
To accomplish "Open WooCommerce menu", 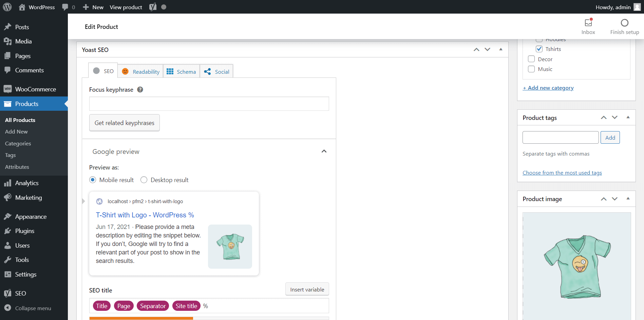I will click(x=34, y=89).
